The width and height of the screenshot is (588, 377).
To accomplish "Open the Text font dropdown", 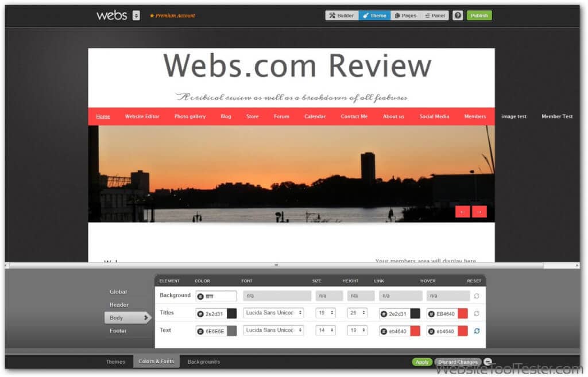I will (x=273, y=330).
